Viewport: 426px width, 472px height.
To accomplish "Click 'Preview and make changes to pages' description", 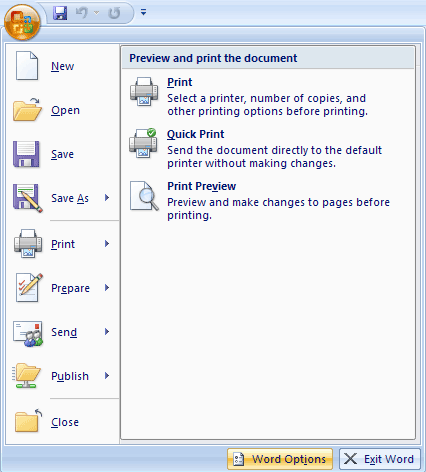I will pyautogui.click(x=278, y=209).
